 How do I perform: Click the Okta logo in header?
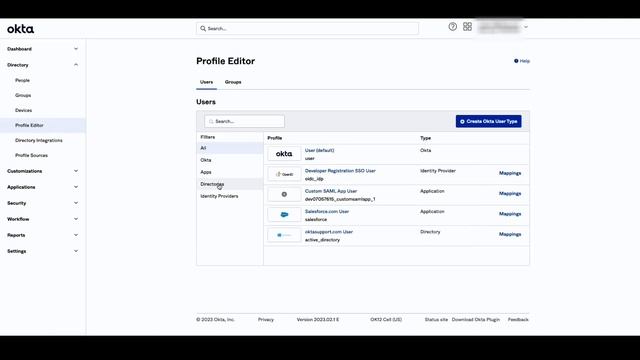tap(20, 29)
